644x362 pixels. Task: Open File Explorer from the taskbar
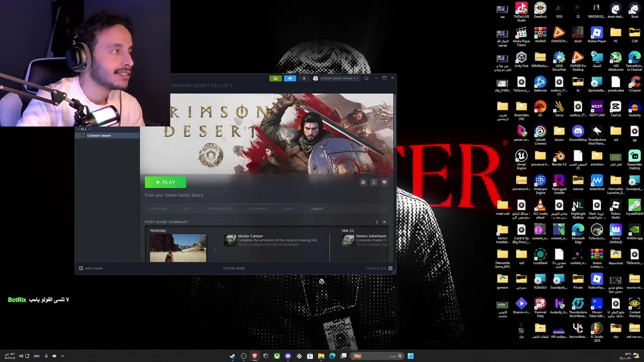tap(321, 356)
